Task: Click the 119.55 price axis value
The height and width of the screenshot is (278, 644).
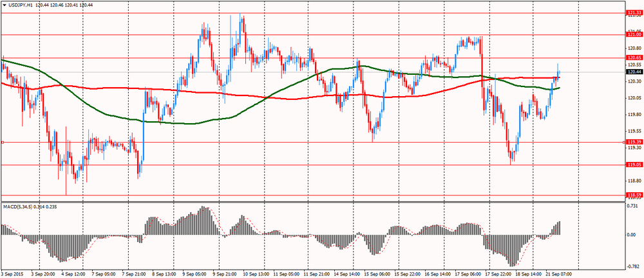Action: pyautogui.click(x=634, y=131)
